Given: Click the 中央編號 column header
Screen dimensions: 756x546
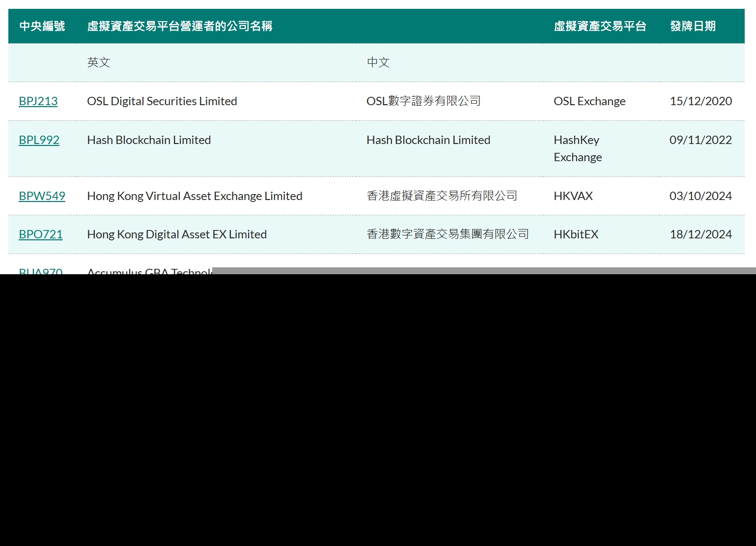Looking at the screenshot, I should click(x=42, y=26).
